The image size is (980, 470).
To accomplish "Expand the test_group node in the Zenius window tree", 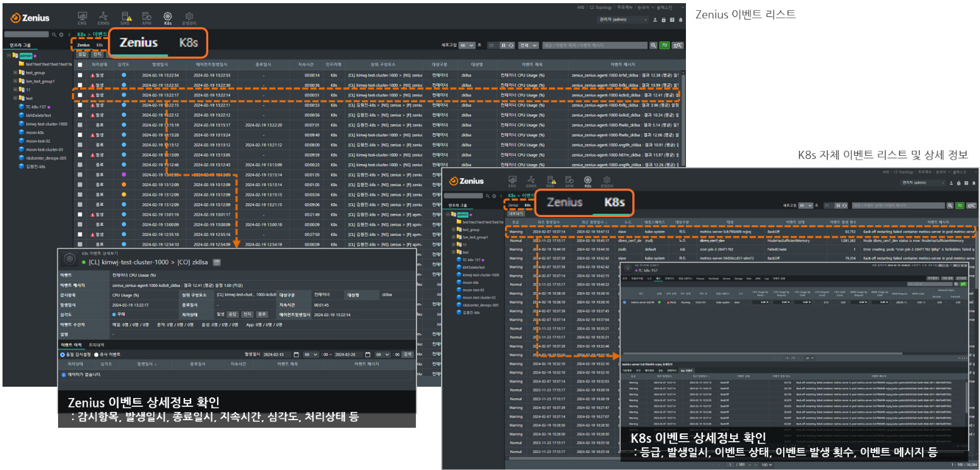I will (x=15, y=72).
